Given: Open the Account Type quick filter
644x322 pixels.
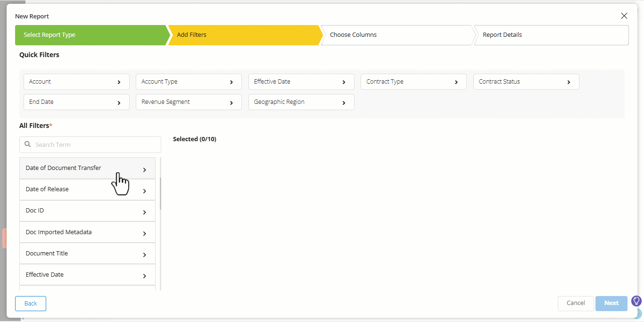Looking at the screenshot, I should click(189, 82).
